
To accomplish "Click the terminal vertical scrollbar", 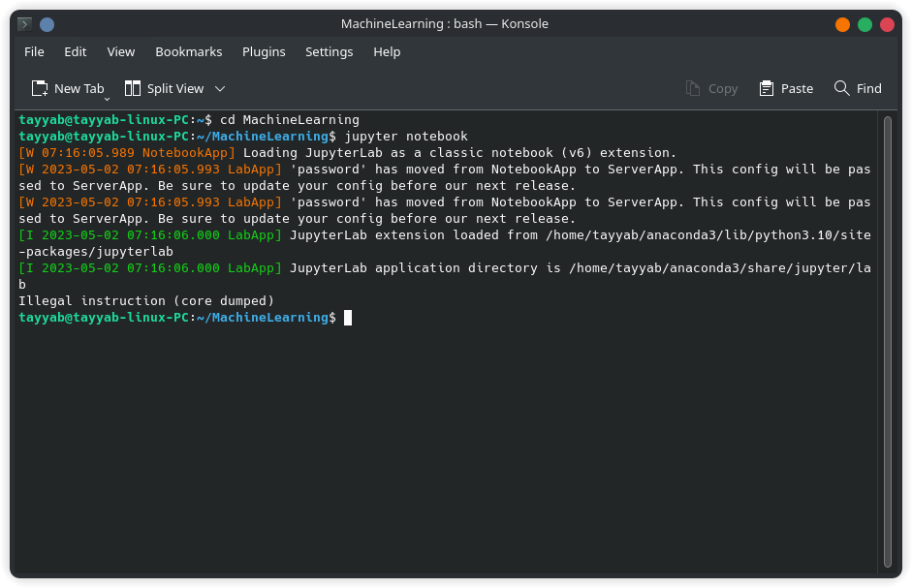I will [x=887, y=341].
